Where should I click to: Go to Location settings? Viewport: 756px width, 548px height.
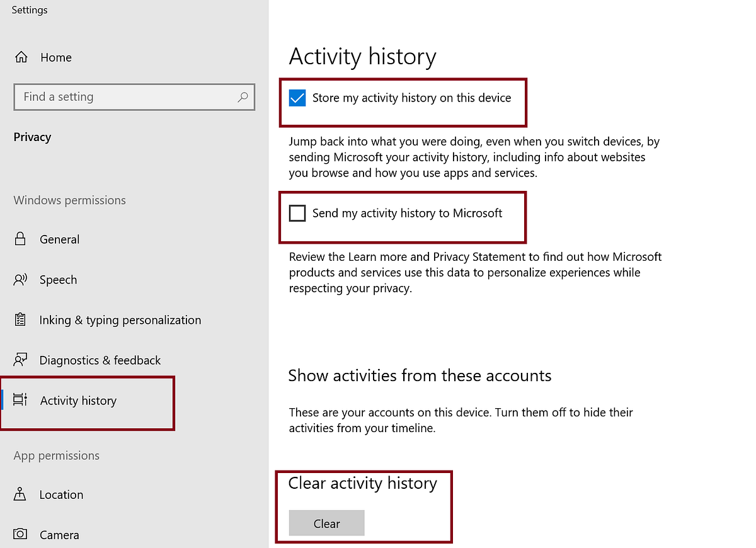pos(61,494)
